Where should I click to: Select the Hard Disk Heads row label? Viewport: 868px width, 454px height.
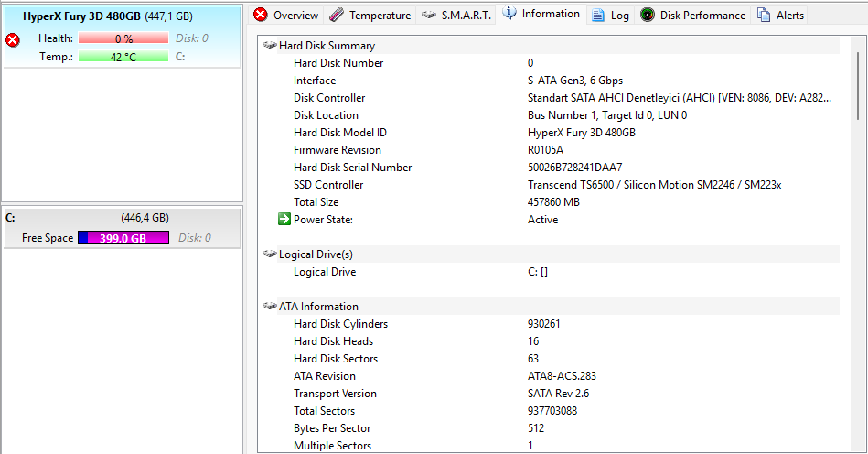coord(333,341)
